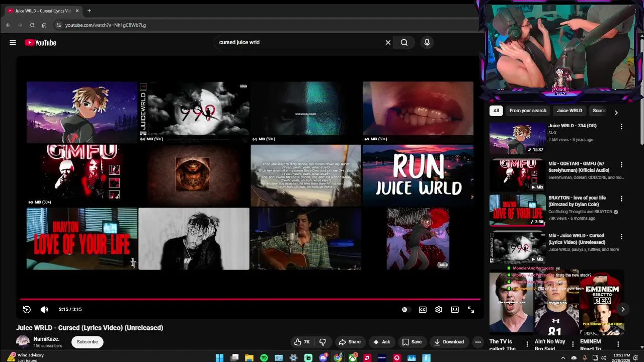Viewport: 644px width, 362px height.
Task: Open Wind advisory weather widget
Action: (25, 357)
